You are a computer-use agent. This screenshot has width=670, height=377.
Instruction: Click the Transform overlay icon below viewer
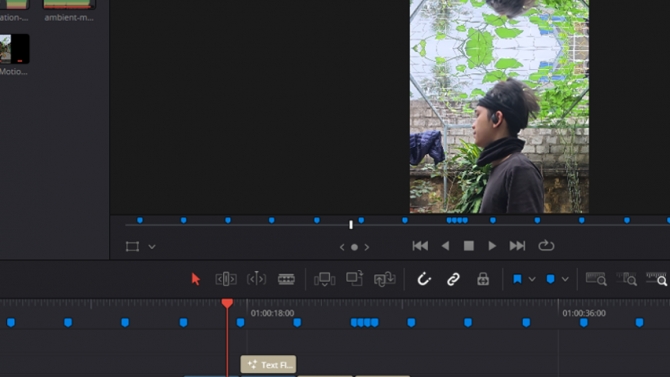pyautogui.click(x=132, y=247)
